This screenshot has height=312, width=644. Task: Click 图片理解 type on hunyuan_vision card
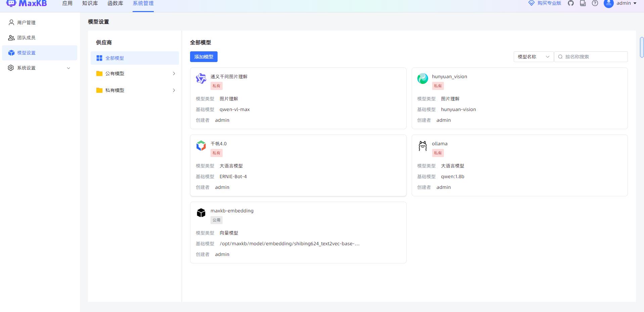450,99
